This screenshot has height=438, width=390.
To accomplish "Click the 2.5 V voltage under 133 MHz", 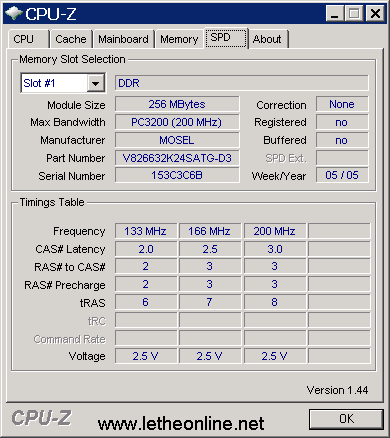I will (x=146, y=356).
